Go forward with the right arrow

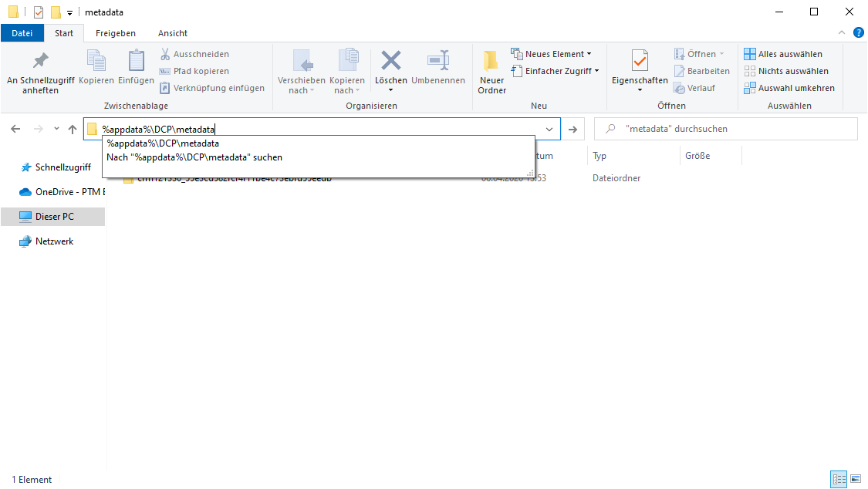(39, 129)
